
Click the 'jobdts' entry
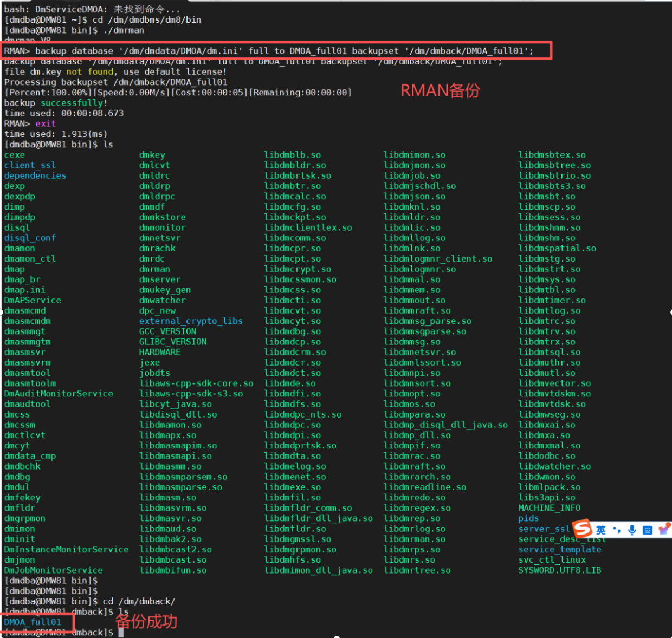(x=154, y=373)
